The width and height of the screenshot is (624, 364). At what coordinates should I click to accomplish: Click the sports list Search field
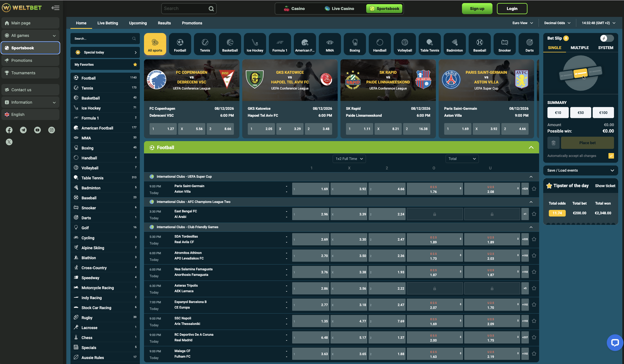coord(105,39)
